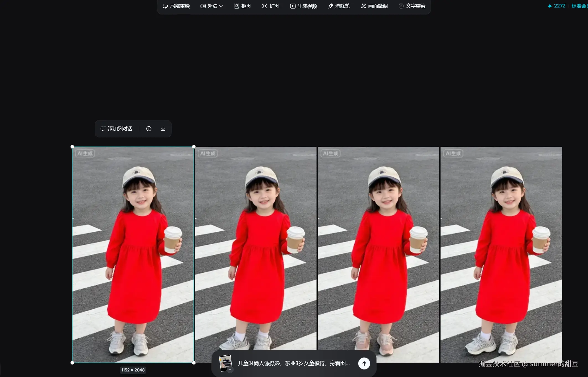Download the selected image
Screen dimensions: 588x377
point(163,129)
